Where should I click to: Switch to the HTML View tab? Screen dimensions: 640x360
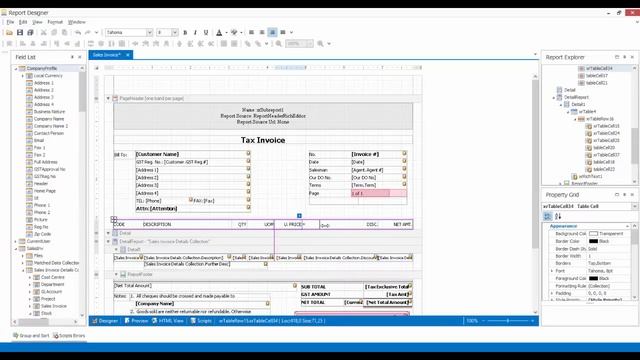click(x=168, y=321)
